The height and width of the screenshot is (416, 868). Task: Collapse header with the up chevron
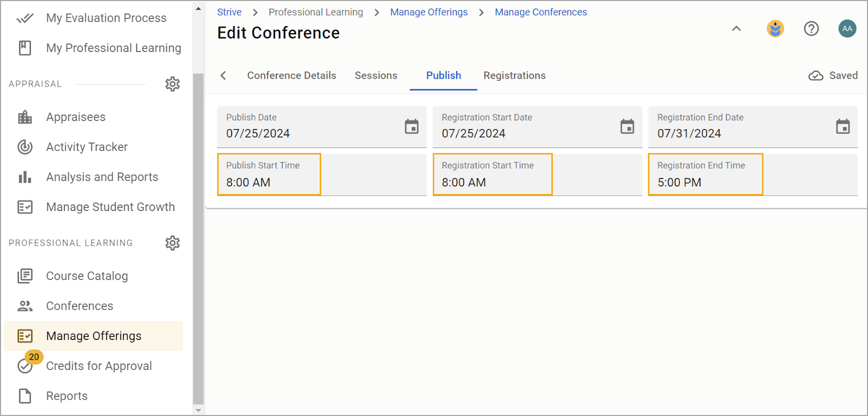pos(736,28)
